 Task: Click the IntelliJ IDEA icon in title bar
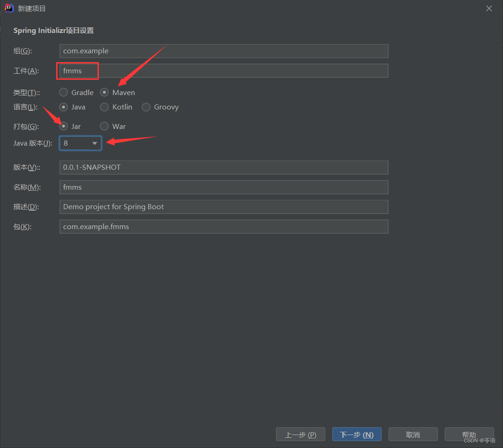(x=9, y=8)
